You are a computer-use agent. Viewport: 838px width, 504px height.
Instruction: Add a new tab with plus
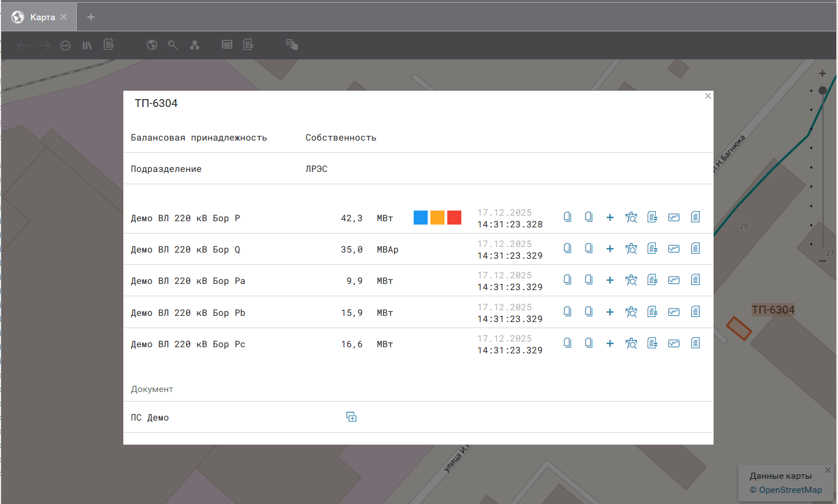91,17
